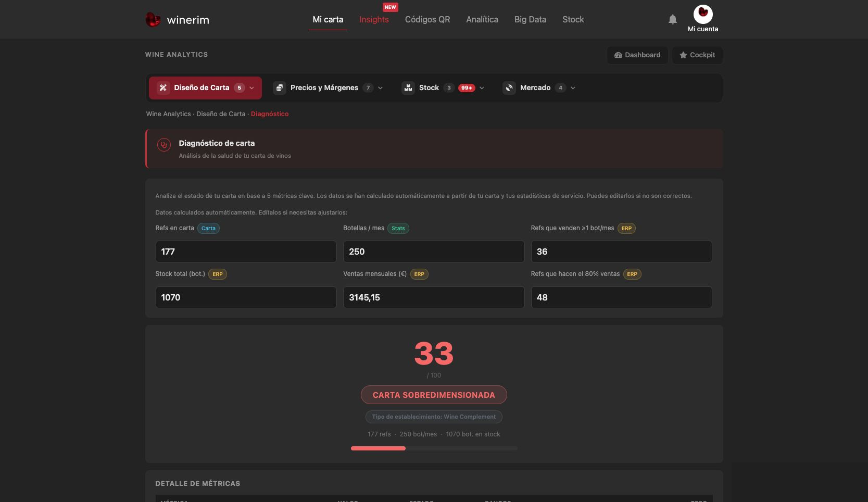Click the Diseño de Carta breadcrumb link
This screenshot has width=868, height=502.
[221, 114]
